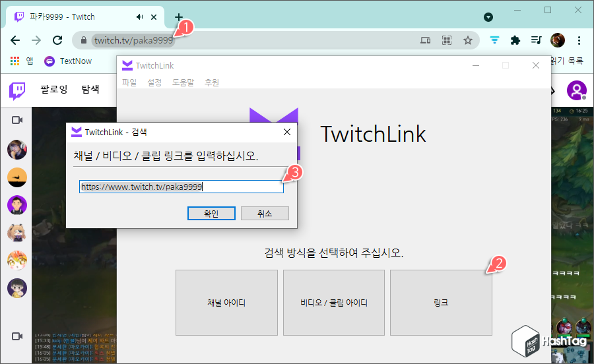Mute the Twitch tab audio icon

point(140,17)
